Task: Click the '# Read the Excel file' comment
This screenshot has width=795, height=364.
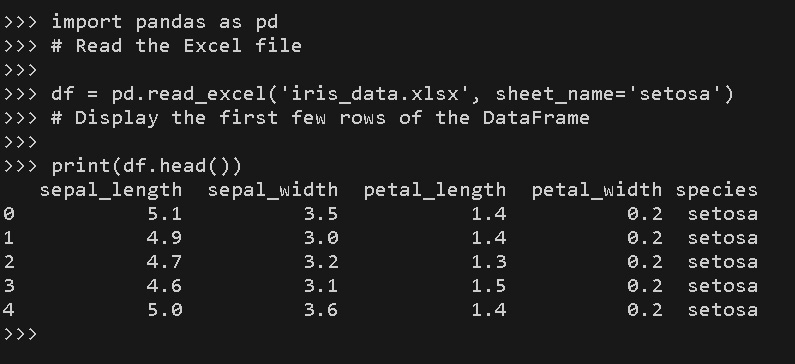Action: click(x=176, y=46)
